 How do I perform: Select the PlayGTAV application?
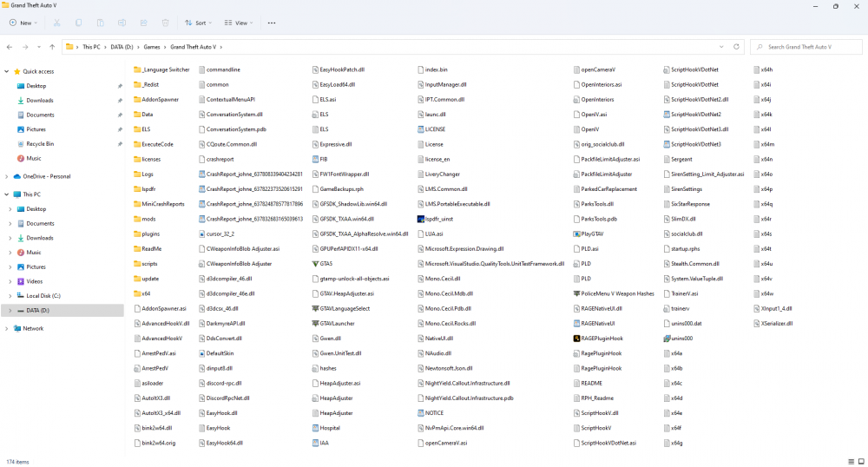click(x=589, y=234)
